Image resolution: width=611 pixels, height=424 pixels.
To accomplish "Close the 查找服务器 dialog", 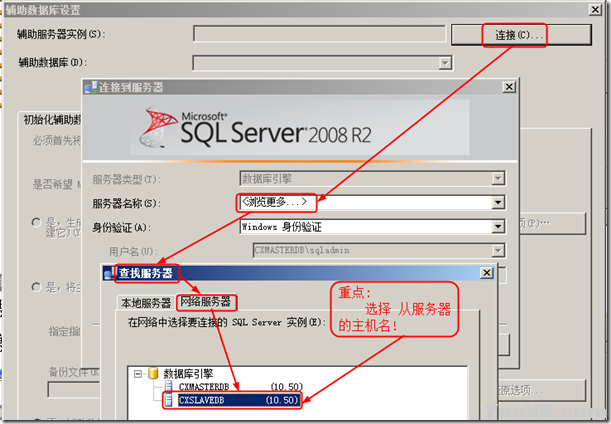I will 486,273.
